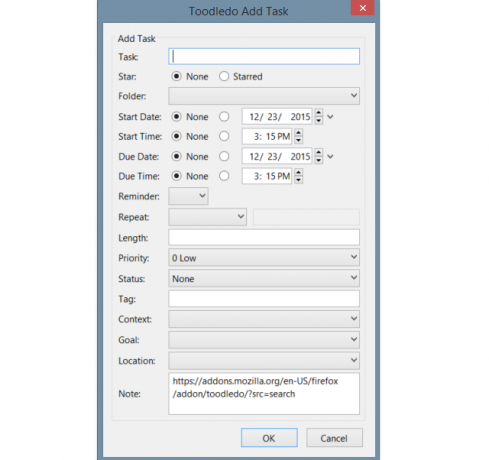Decrease Start Time with down spinner arrow
This screenshot has width=489, height=460.
click(x=299, y=140)
